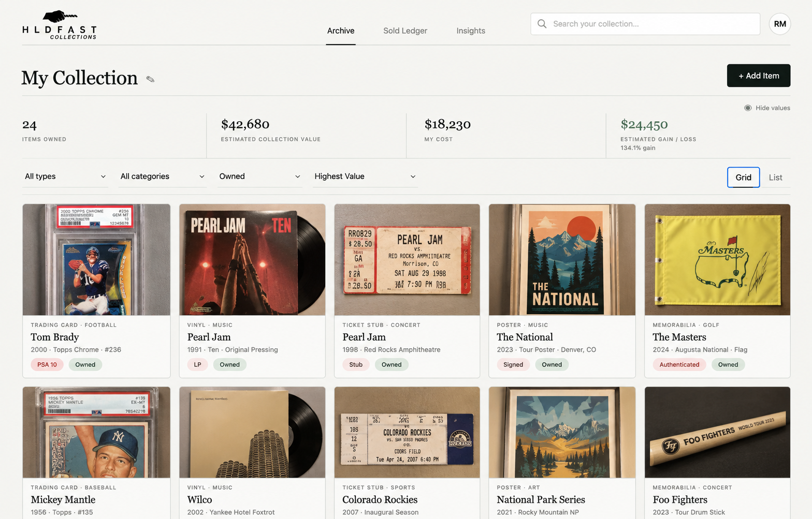Toggle Hide values
Screen dimensions: 812x519
[767, 108]
